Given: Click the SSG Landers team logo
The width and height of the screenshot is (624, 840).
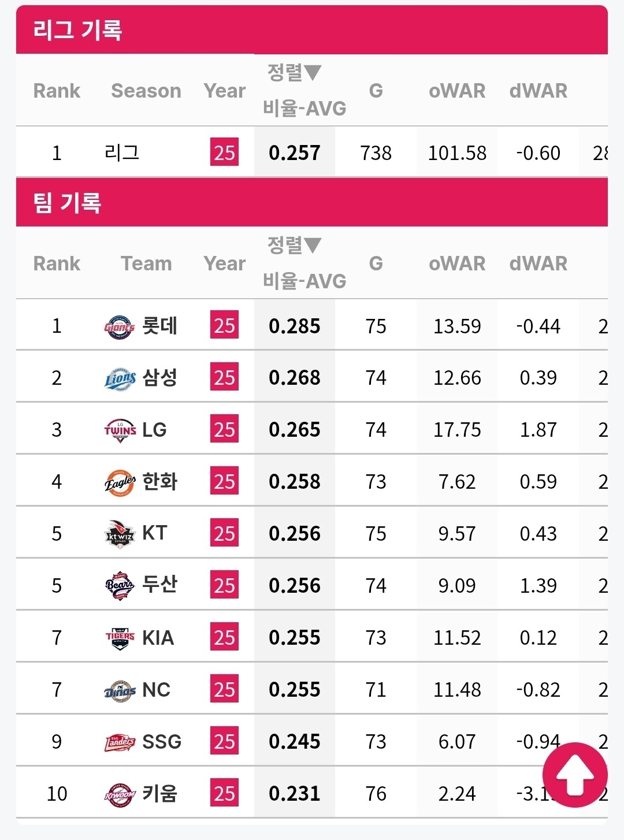Looking at the screenshot, I should coord(120,742).
